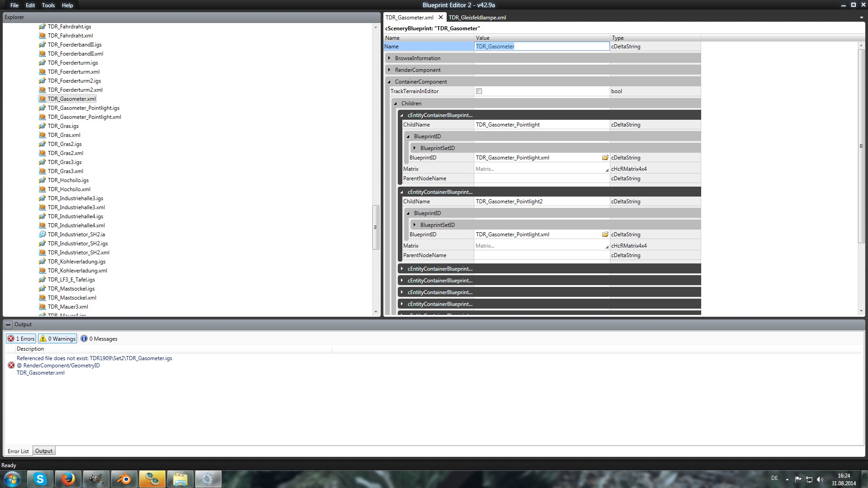Click the TDR_Hochsilo.igs file icon
Screen dimensions: 868x488
42,180
